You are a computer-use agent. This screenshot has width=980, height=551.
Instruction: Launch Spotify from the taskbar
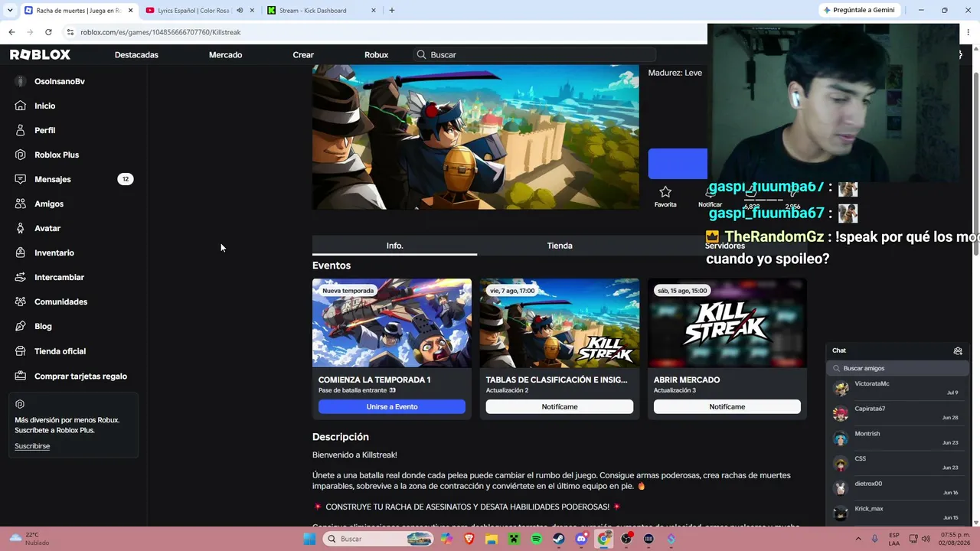536,539
